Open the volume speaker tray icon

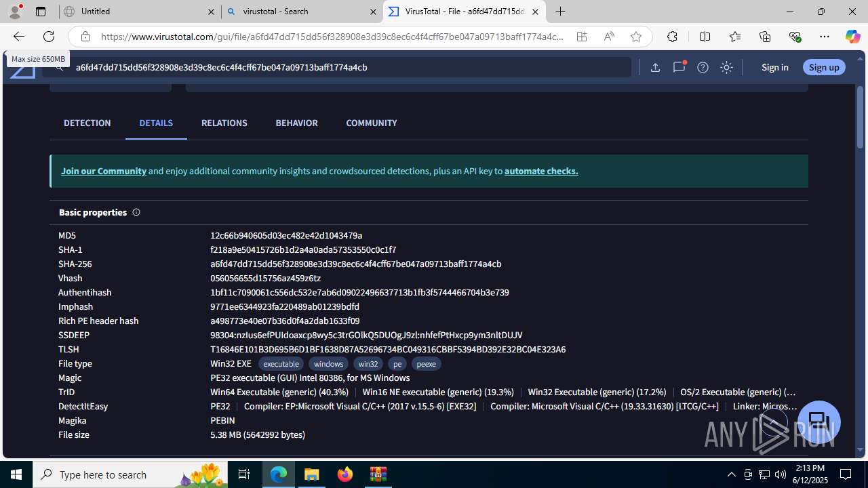pyautogui.click(x=780, y=474)
